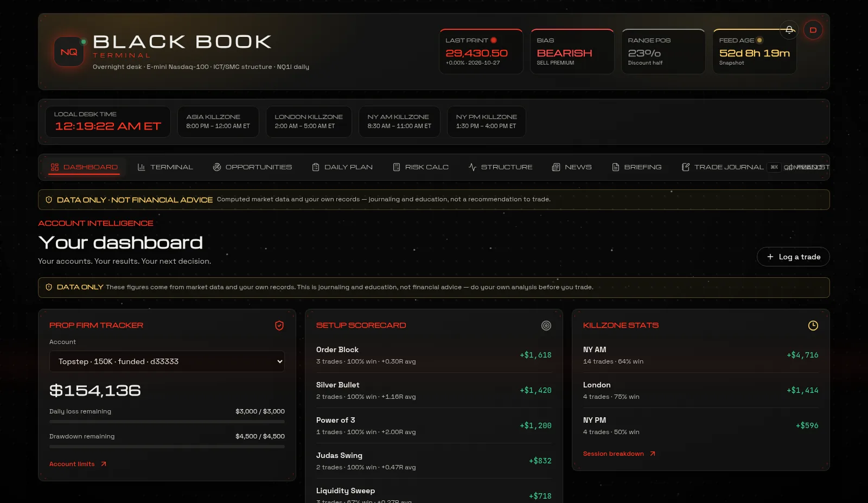Click the Briefing document icon
868x503 pixels.
tap(616, 167)
